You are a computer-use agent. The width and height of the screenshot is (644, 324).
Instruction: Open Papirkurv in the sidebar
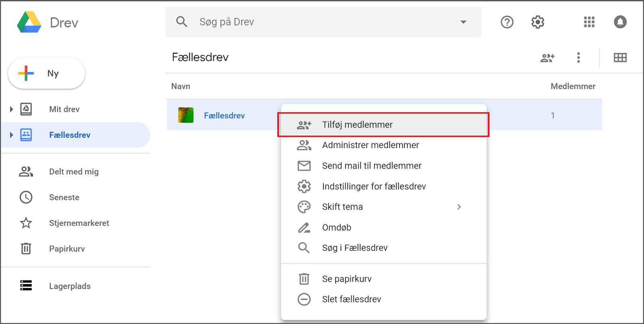(67, 249)
